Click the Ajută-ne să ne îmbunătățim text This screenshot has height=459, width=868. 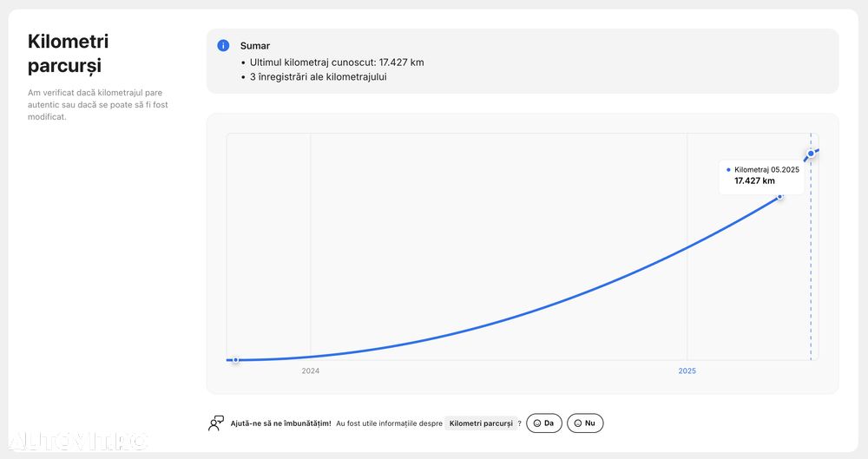280,423
